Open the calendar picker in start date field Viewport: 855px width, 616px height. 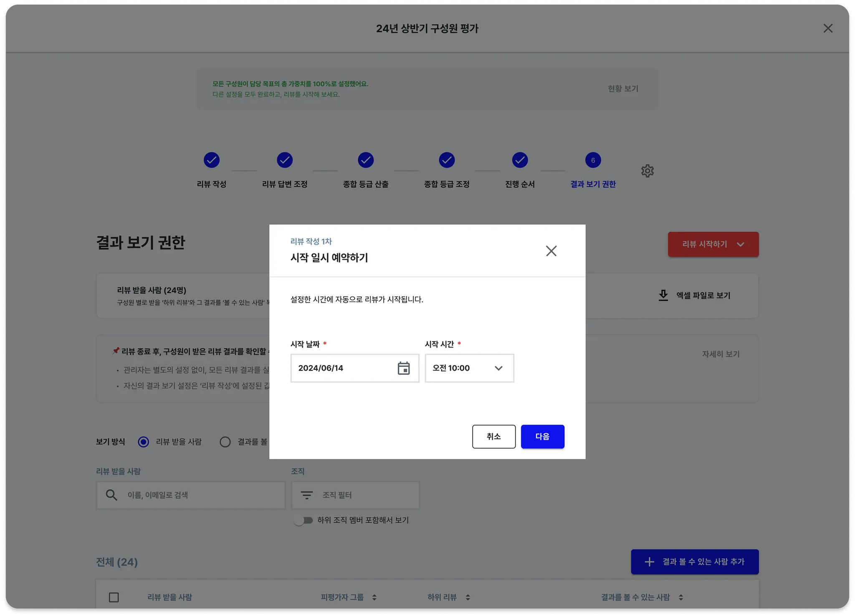pyautogui.click(x=403, y=368)
